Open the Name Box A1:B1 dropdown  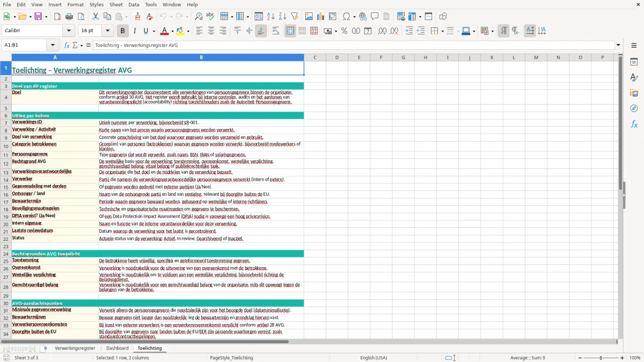(53, 46)
